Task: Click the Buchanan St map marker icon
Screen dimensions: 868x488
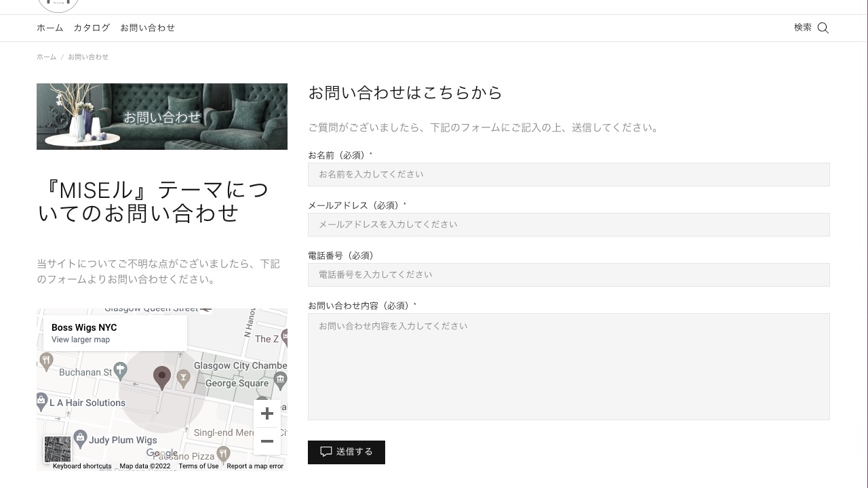Action: 120,370
